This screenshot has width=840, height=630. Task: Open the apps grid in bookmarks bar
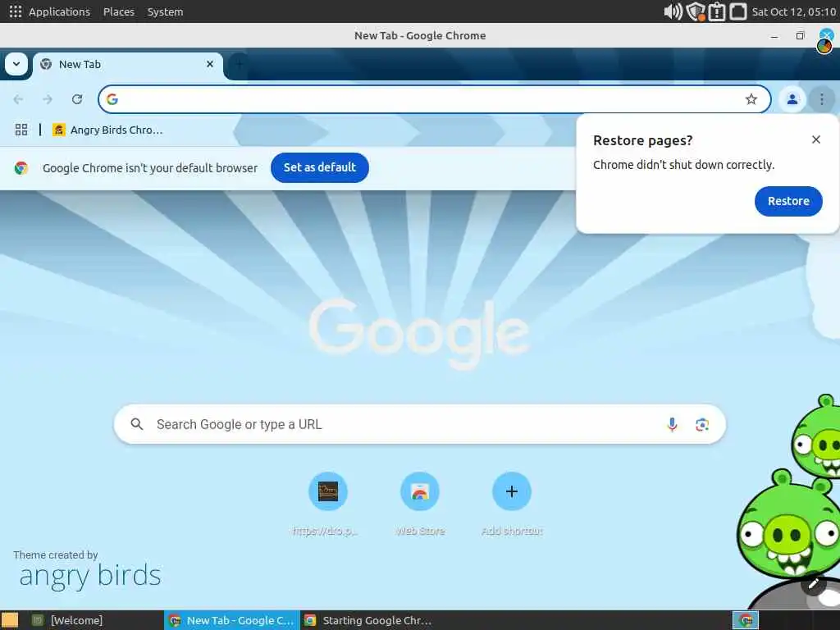(x=21, y=130)
